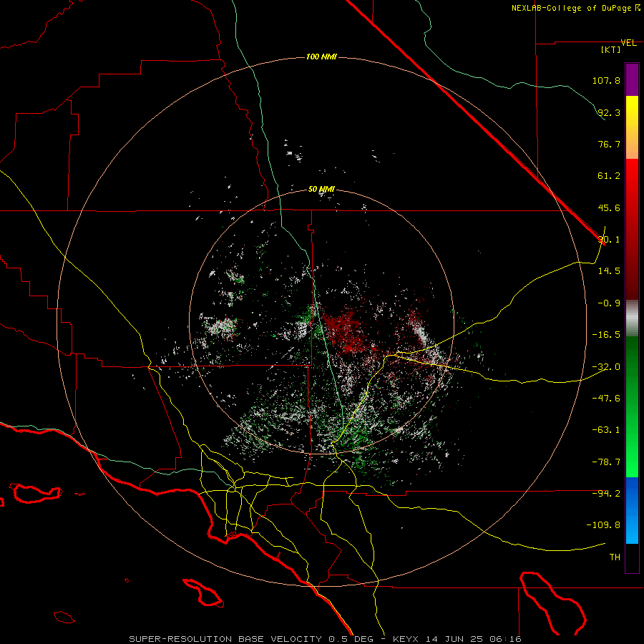Click the TH legend label
The width and height of the screenshot is (644, 644).
pos(615,557)
